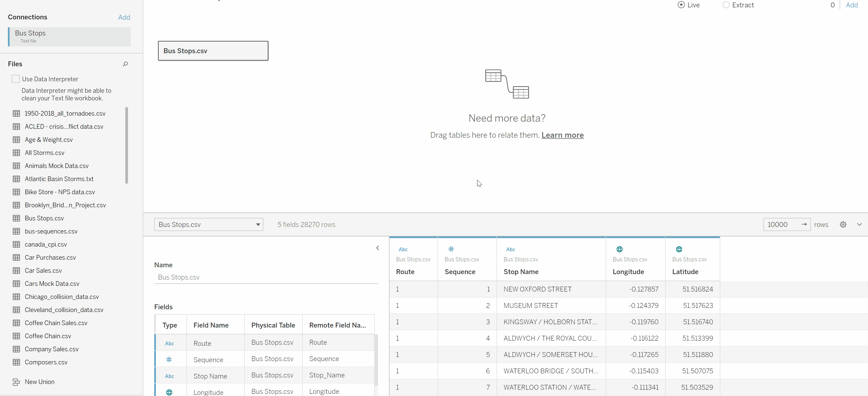The height and width of the screenshot is (396, 868).
Task: Click table icon beside Coffee Chain.csv
Action: [16, 336]
